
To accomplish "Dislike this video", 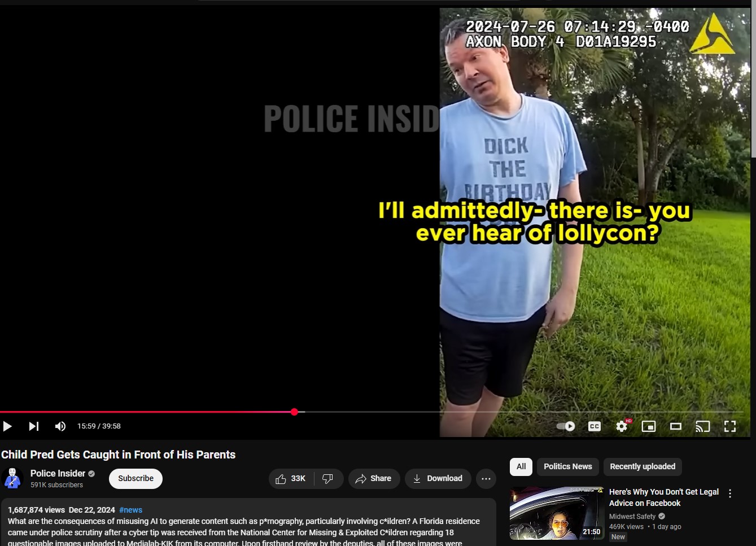I will pos(328,479).
